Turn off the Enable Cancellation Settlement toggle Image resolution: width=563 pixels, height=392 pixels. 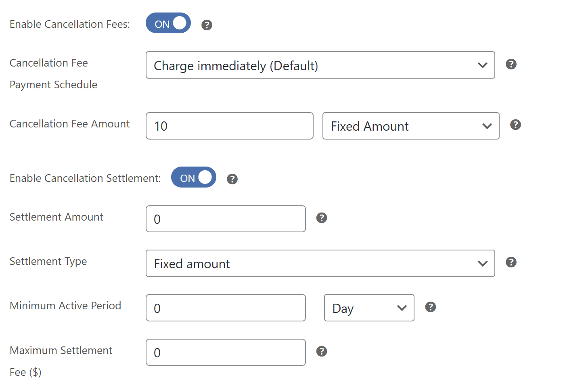click(x=194, y=177)
